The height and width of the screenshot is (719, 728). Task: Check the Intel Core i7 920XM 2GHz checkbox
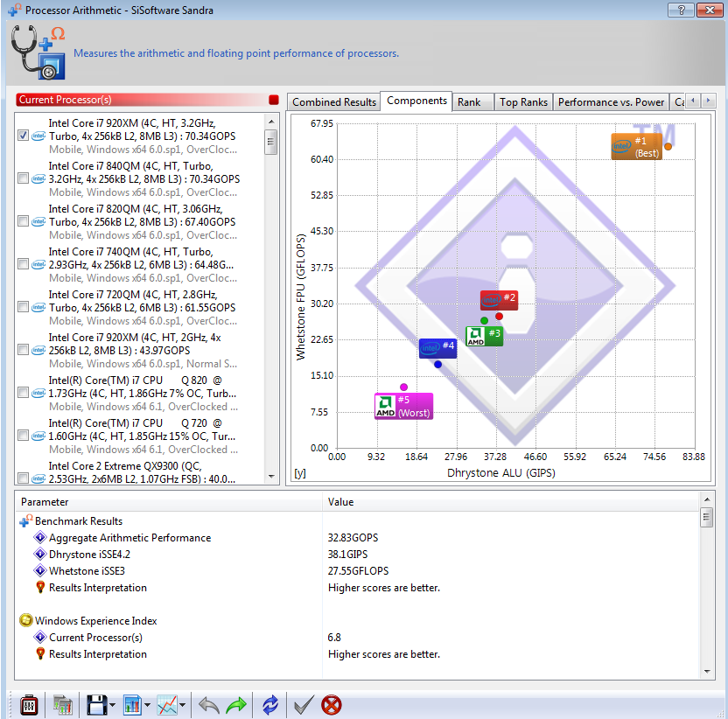(x=24, y=350)
